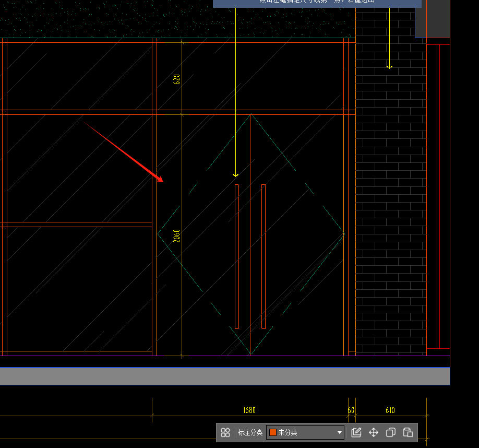The height and width of the screenshot is (448, 479).
Task: Select the 1680 horizontal dimension text
Action: [249, 410]
